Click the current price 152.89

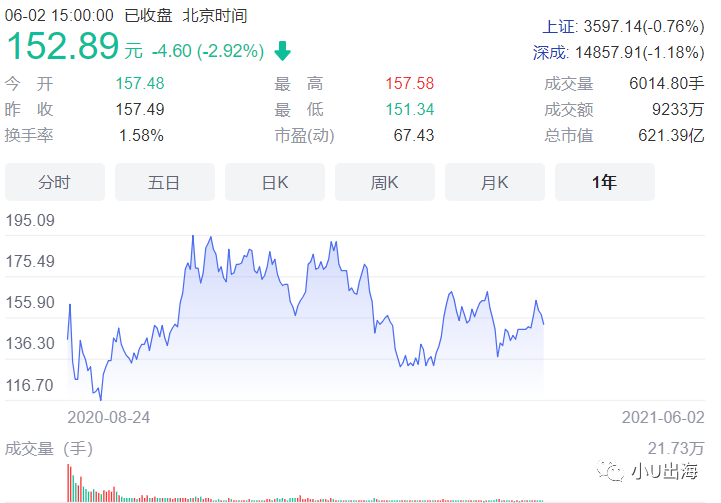[63, 46]
